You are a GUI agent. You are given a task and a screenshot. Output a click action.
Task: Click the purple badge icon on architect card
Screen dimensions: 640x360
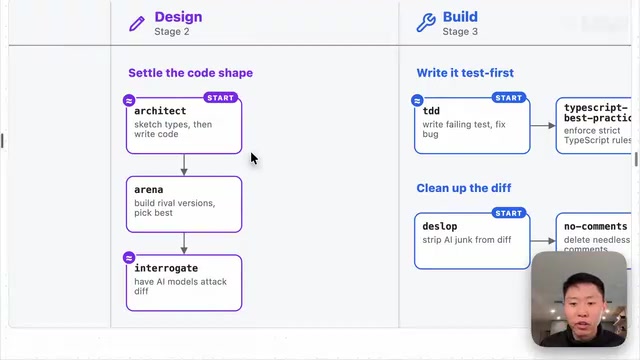pos(129,100)
